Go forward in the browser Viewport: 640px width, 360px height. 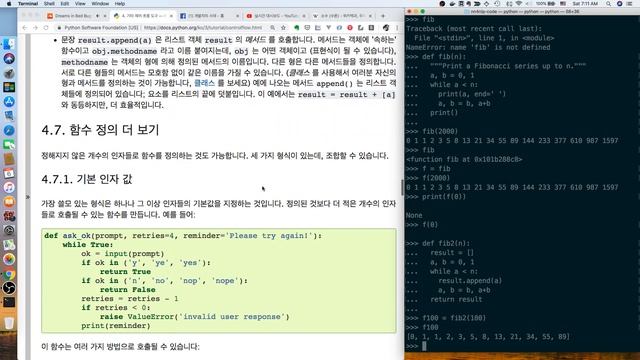pyautogui.click(x=36, y=28)
